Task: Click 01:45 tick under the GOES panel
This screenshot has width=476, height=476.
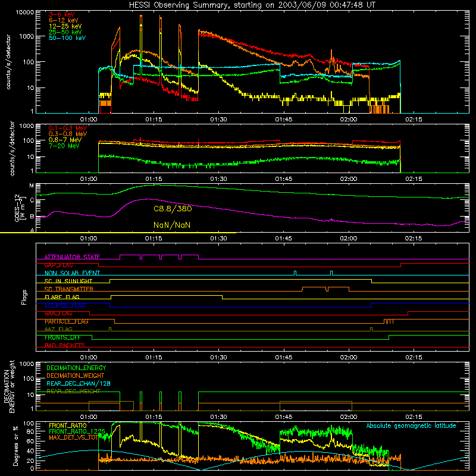Action: click(x=284, y=239)
